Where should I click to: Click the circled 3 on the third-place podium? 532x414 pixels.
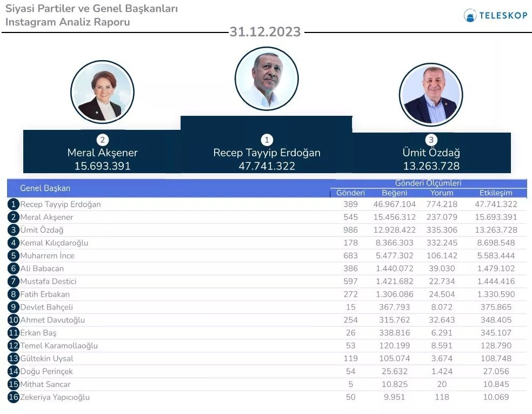click(431, 140)
